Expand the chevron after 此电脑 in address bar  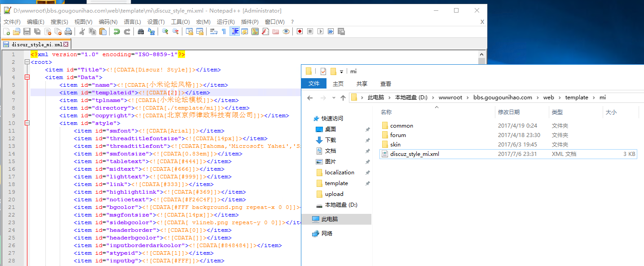click(390, 98)
